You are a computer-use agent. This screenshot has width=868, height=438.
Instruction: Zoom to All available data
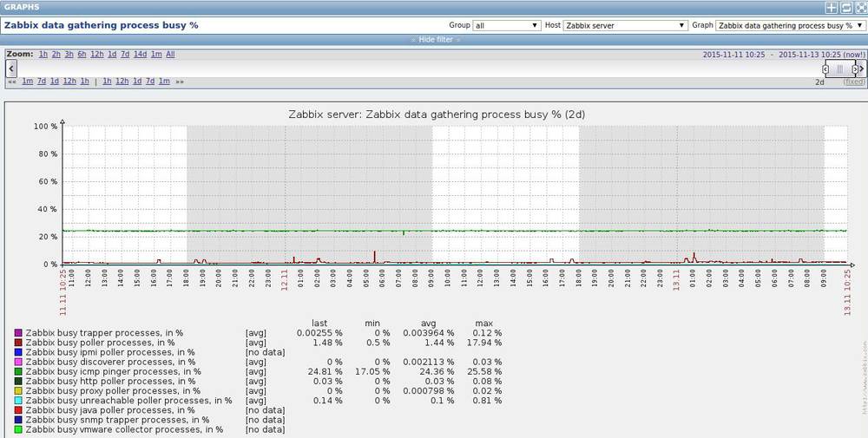170,54
